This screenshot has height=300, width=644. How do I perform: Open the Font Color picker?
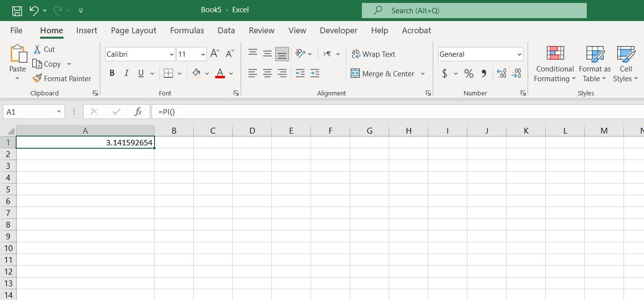(x=231, y=73)
